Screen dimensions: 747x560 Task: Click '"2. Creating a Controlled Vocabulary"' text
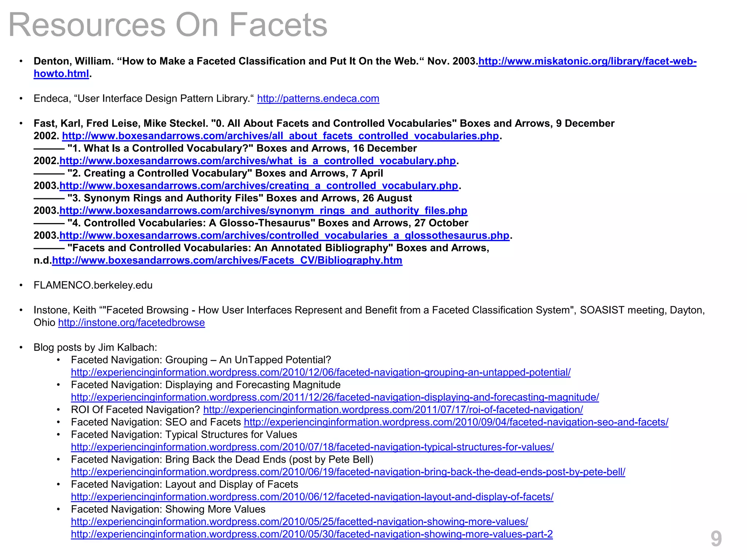click(x=160, y=173)
